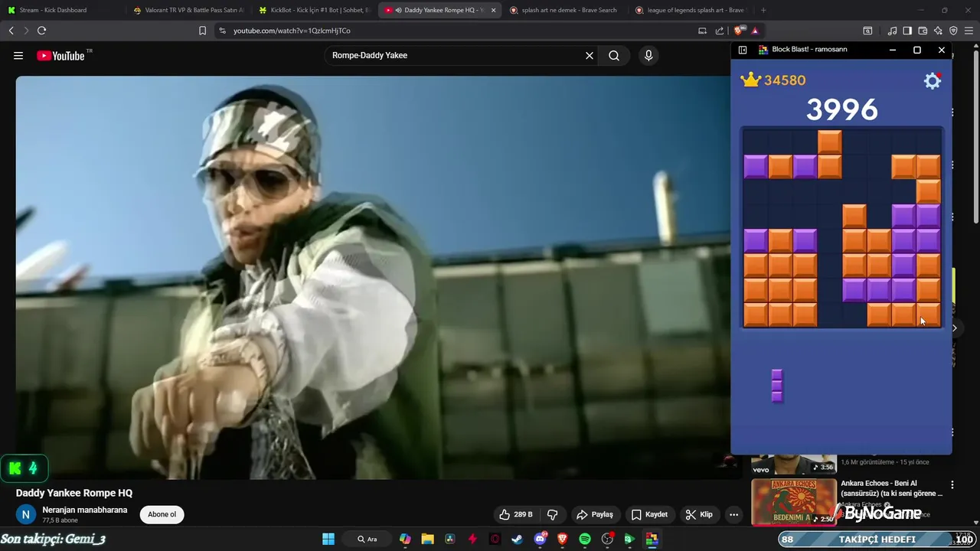The width and height of the screenshot is (980, 551).
Task: Toggle the Brave sidebar panel
Action: point(907,31)
